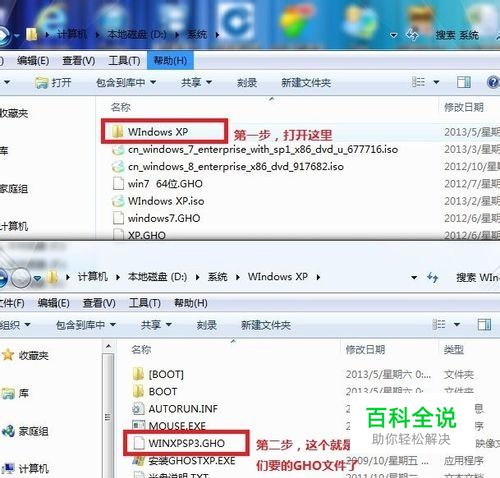Select the AUTORUN.INF file
The height and width of the screenshot is (478, 500).
click(x=175, y=409)
